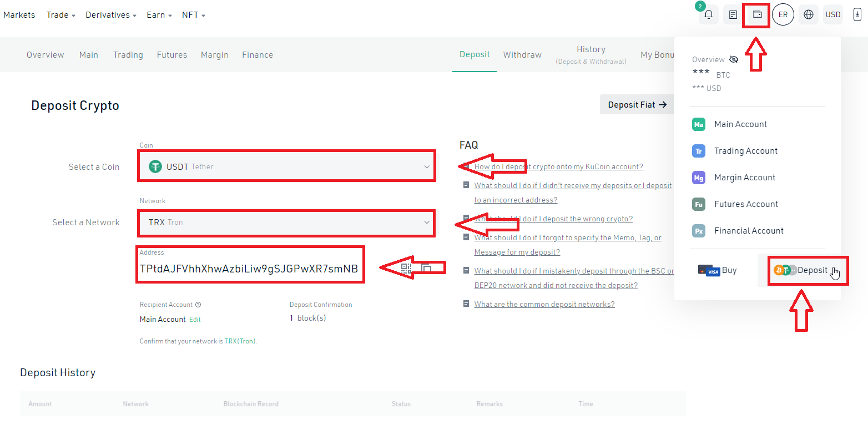Viewport: 868px width, 445px height.
Task: Open the Trade menu dropdown
Action: coord(61,15)
